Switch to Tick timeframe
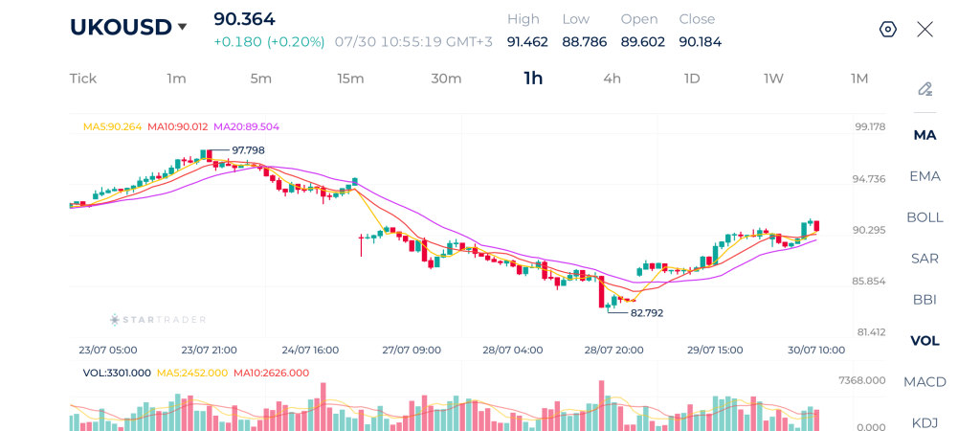 point(83,79)
